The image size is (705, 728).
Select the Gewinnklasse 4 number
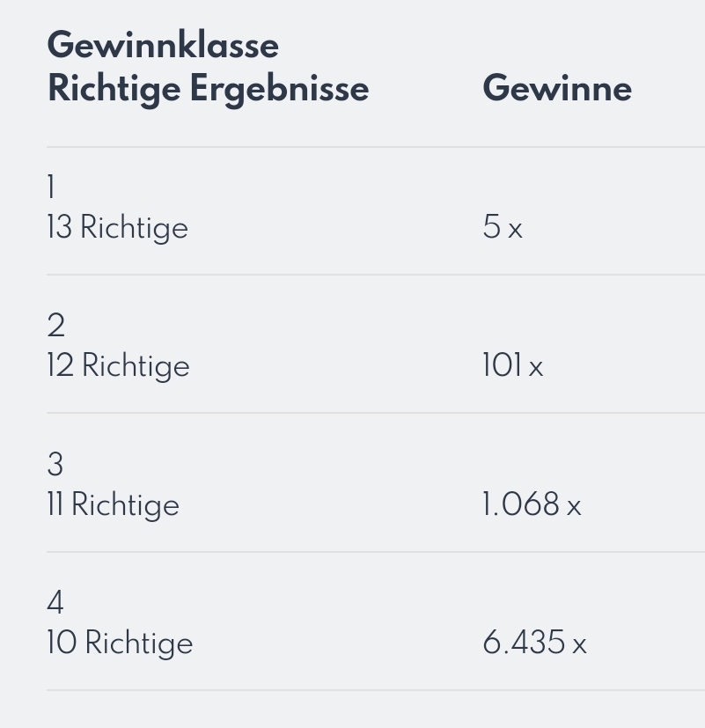(55, 603)
